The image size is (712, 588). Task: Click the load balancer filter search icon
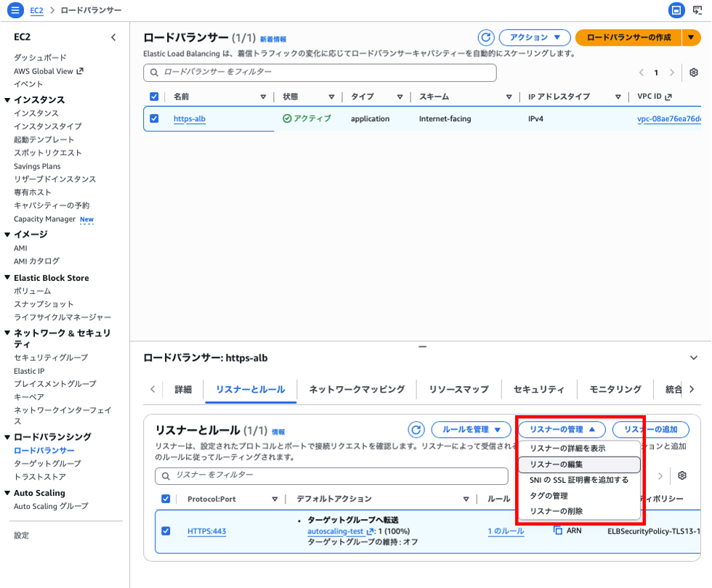click(154, 73)
